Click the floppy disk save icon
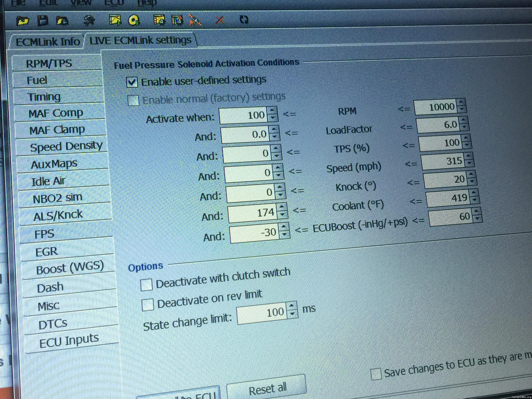Viewport: 532px width, 399px height. [43, 21]
